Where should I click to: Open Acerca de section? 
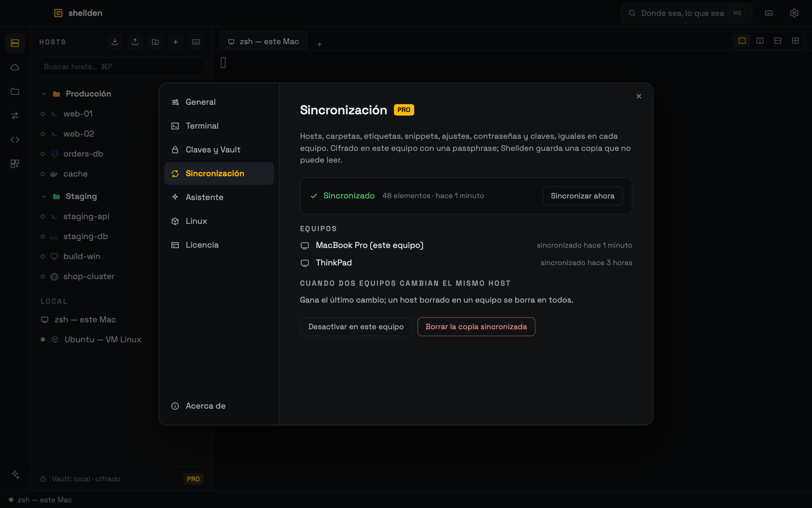[219, 406]
